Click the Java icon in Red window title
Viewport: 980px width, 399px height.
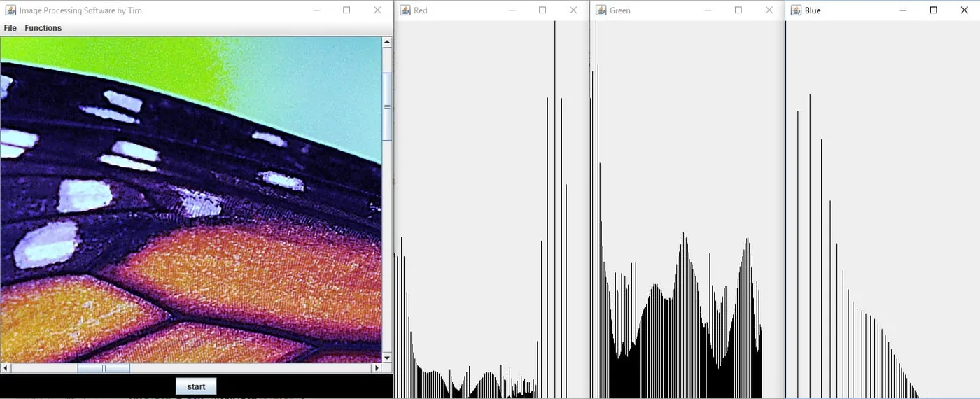405,10
